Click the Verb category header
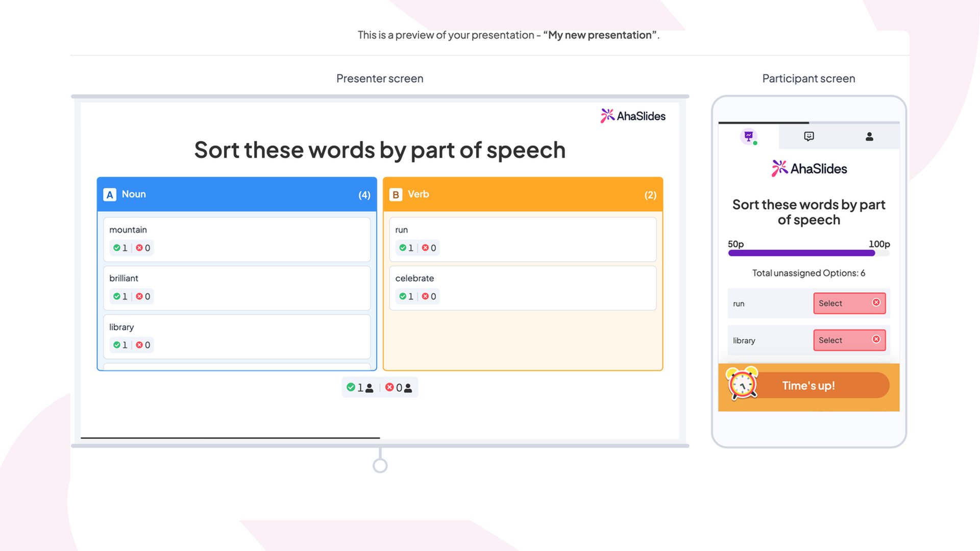Viewport: 980px width, 551px height. pos(523,194)
